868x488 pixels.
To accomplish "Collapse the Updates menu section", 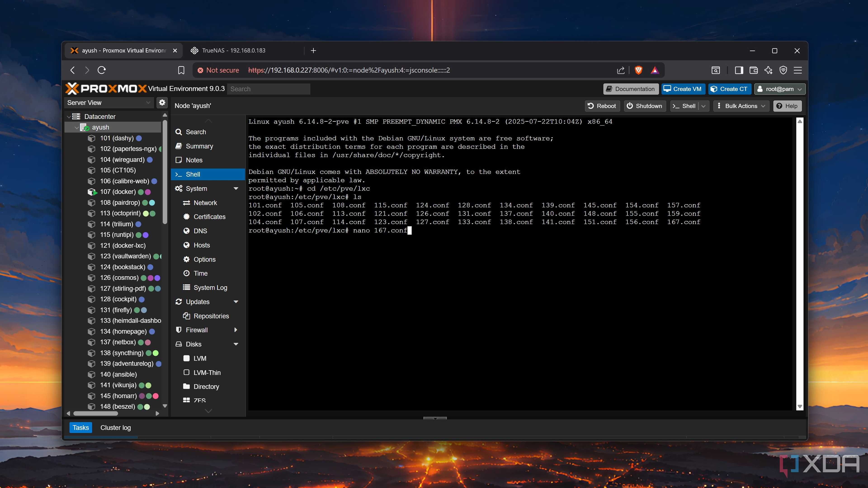I will 236,302.
